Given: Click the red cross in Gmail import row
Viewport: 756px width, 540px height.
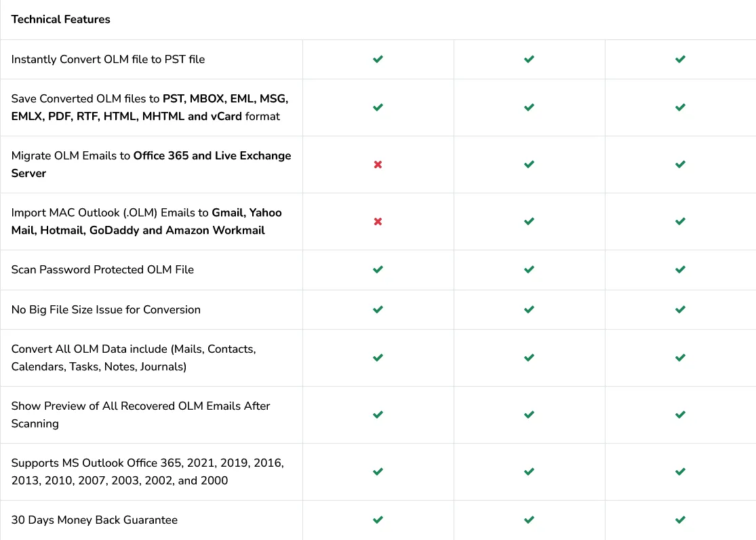Looking at the screenshot, I should point(378,221).
